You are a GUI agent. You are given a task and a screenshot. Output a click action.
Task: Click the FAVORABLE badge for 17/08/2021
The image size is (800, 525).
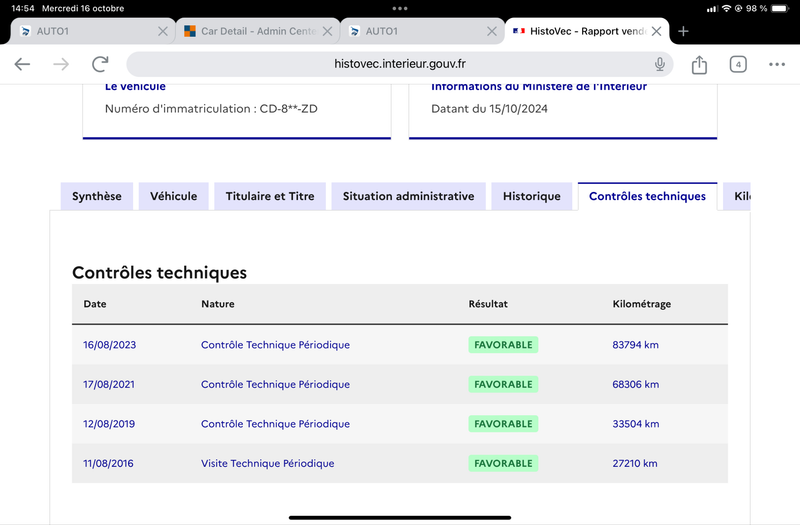(x=503, y=384)
